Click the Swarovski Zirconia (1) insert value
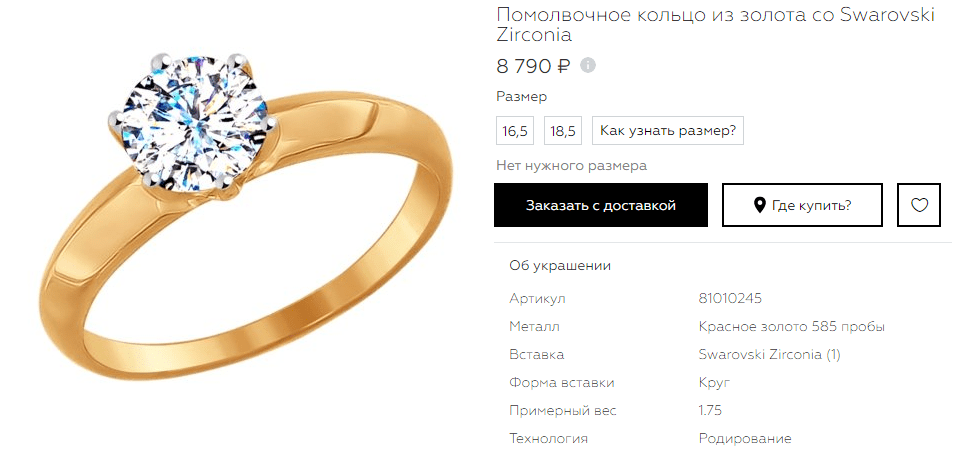Viewport: 966px width, 454px height. [x=769, y=355]
